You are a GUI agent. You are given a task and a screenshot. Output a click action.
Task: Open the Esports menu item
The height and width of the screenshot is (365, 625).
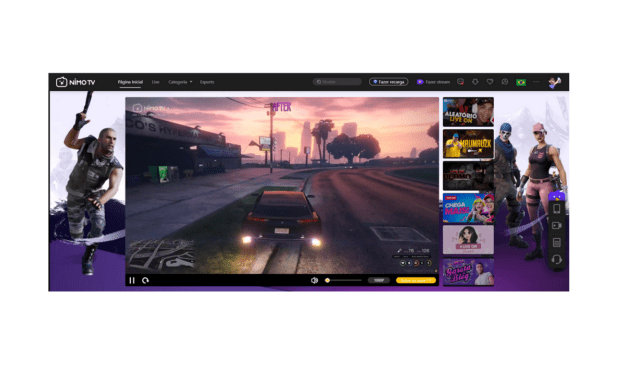tap(207, 82)
